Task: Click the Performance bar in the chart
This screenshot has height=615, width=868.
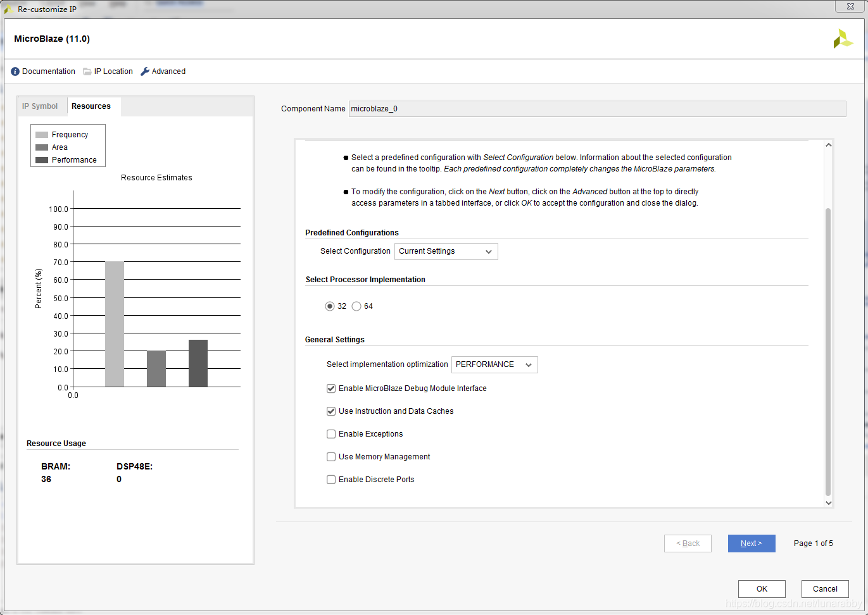Action: coord(198,363)
